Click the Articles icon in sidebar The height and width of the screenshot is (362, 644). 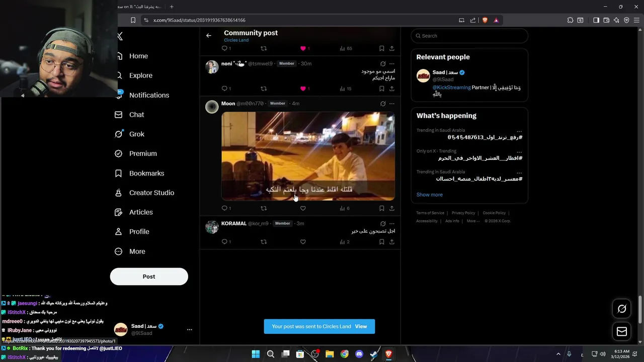click(118, 212)
